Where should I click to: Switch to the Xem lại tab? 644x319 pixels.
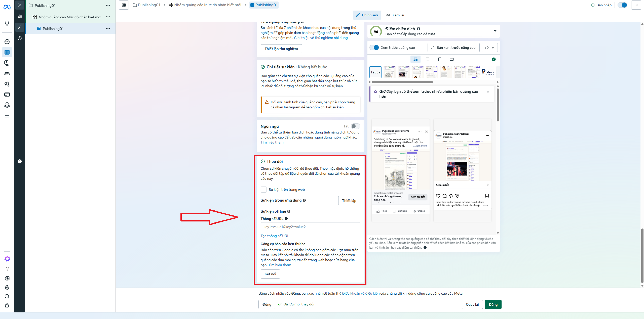tap(395, 15)
